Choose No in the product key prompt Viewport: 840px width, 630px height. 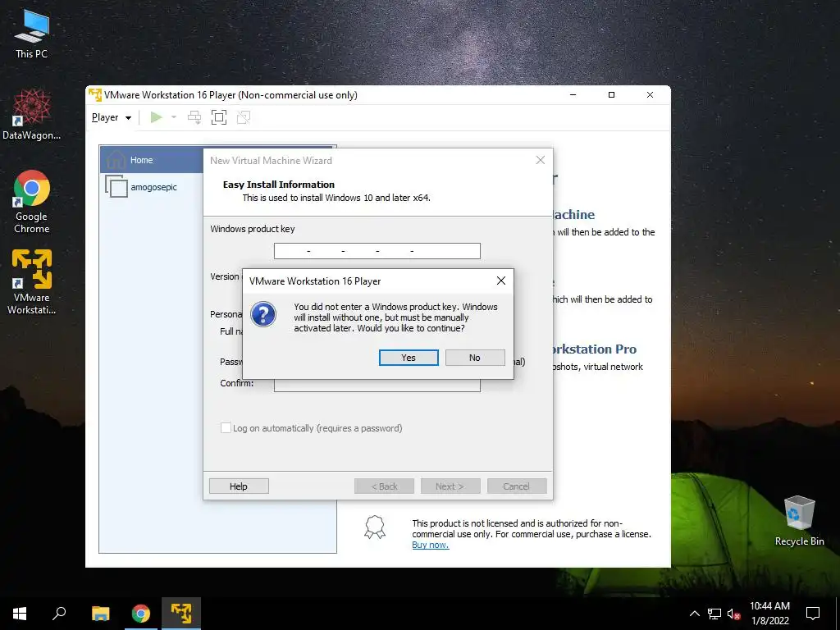475,358
